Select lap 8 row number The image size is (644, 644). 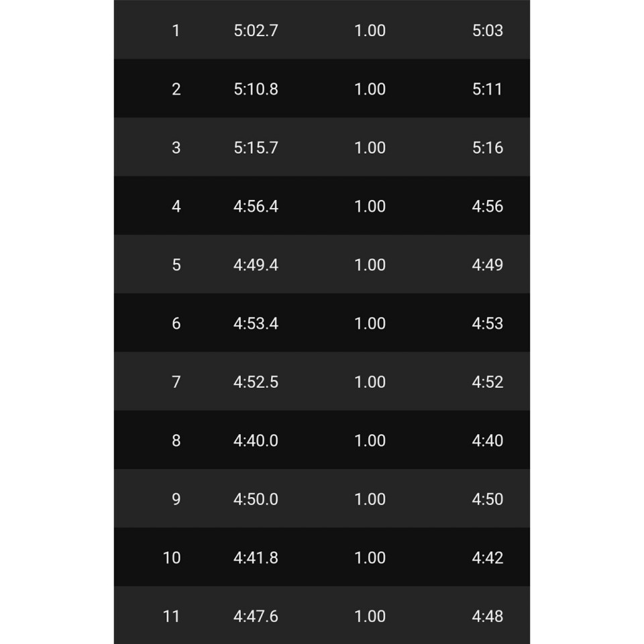point(176,441)
